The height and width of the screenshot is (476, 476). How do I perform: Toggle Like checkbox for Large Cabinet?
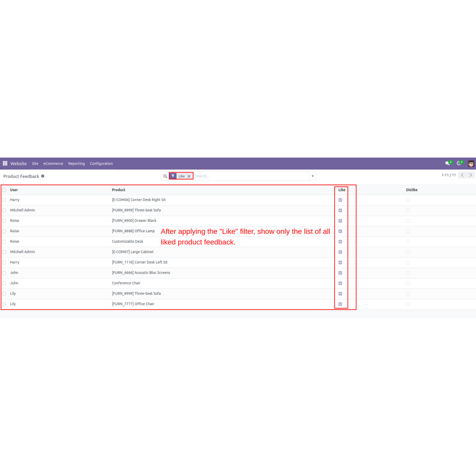click(340, 252)
